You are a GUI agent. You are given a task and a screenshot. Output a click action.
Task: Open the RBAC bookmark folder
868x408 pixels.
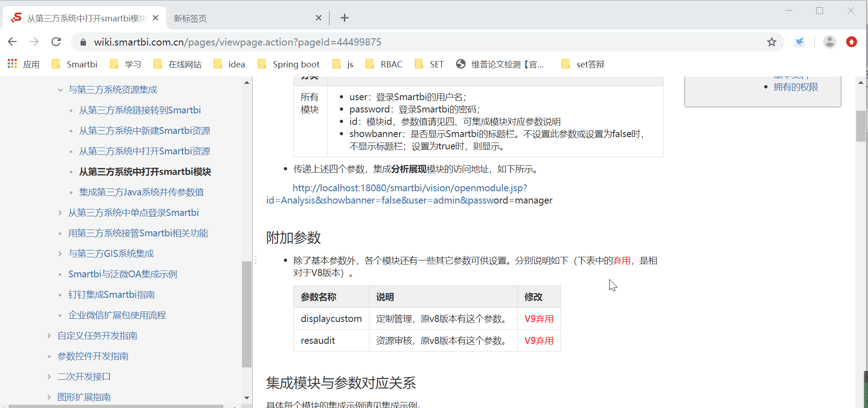(x=384, y=64)
